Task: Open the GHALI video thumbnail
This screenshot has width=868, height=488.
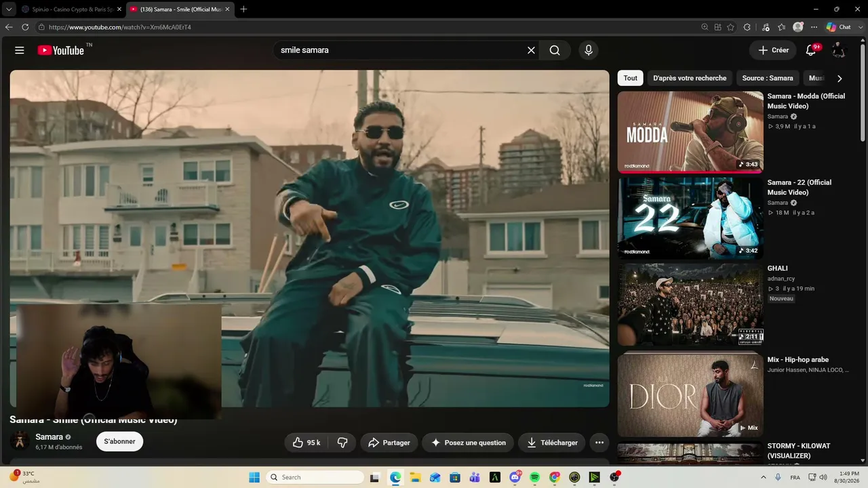Action: 690,304
